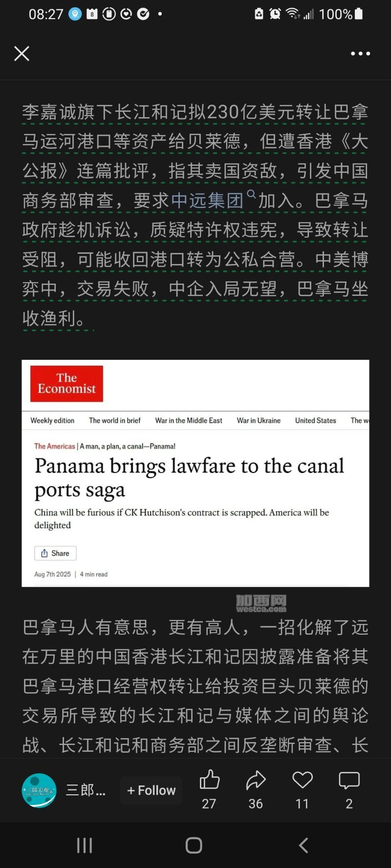Open The Economist article screenshot image

coord(195,473)
